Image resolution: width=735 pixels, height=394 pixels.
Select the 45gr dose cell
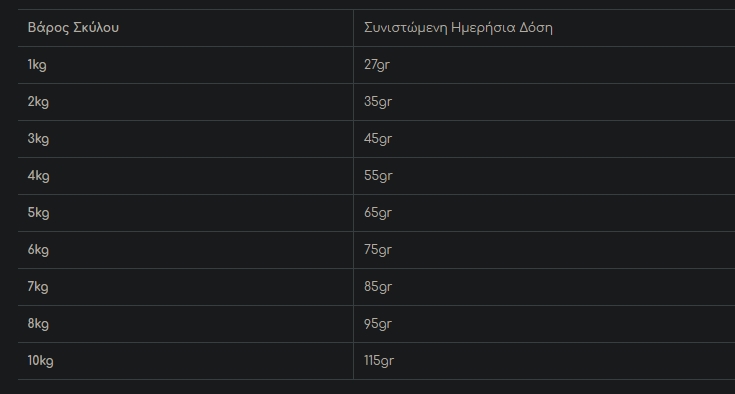coord(544,139)
